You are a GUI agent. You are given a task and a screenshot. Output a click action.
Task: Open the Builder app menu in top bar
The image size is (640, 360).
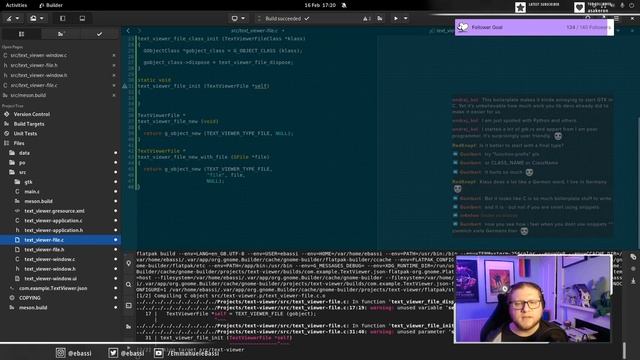click(51, 5)
